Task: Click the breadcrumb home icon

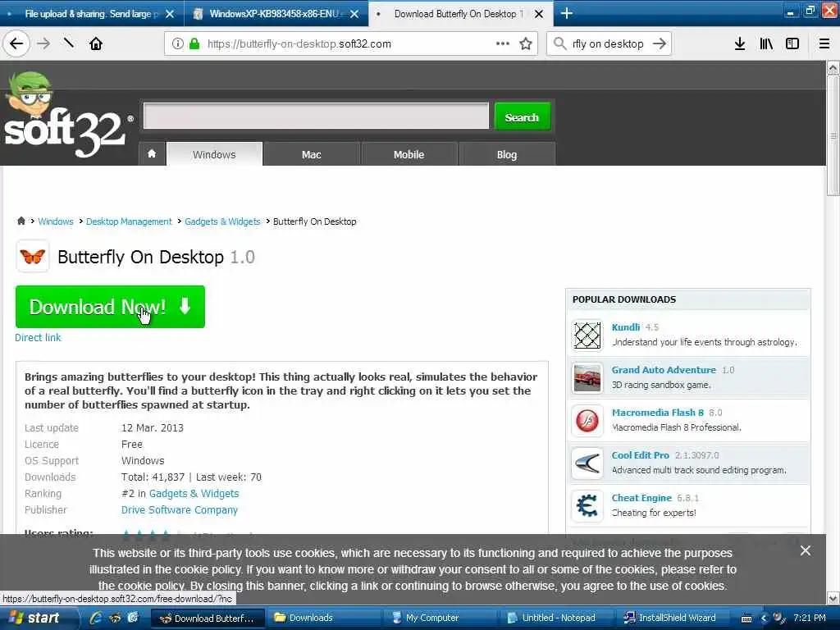Action: (x=21, y=221)
